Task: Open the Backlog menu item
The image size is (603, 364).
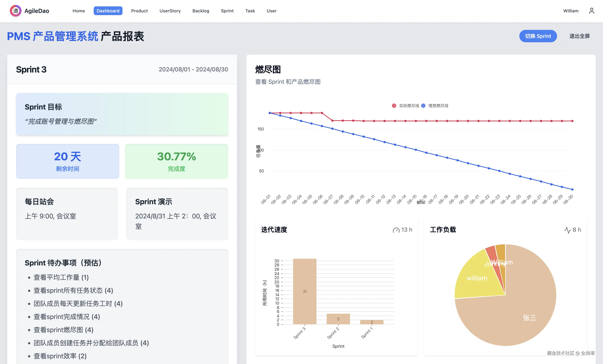Action: pos(201,11)
